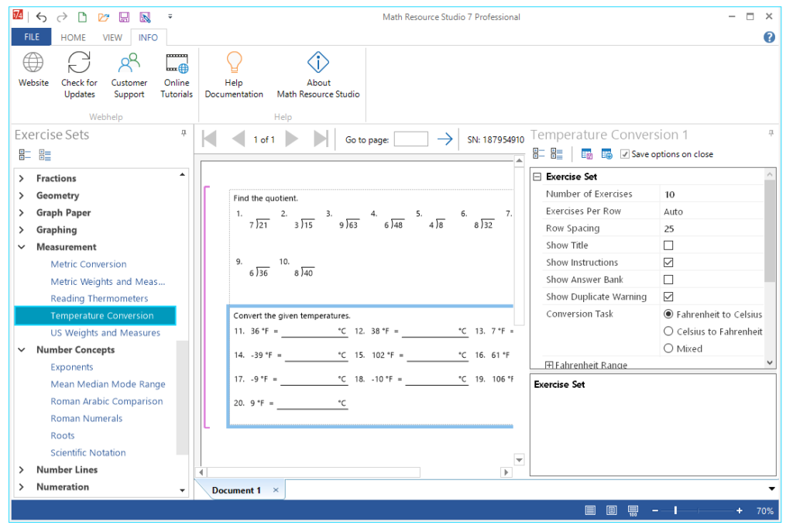The image size is (793, 532).
Task: Enable the Show Title checkbox
Action: 668,245
